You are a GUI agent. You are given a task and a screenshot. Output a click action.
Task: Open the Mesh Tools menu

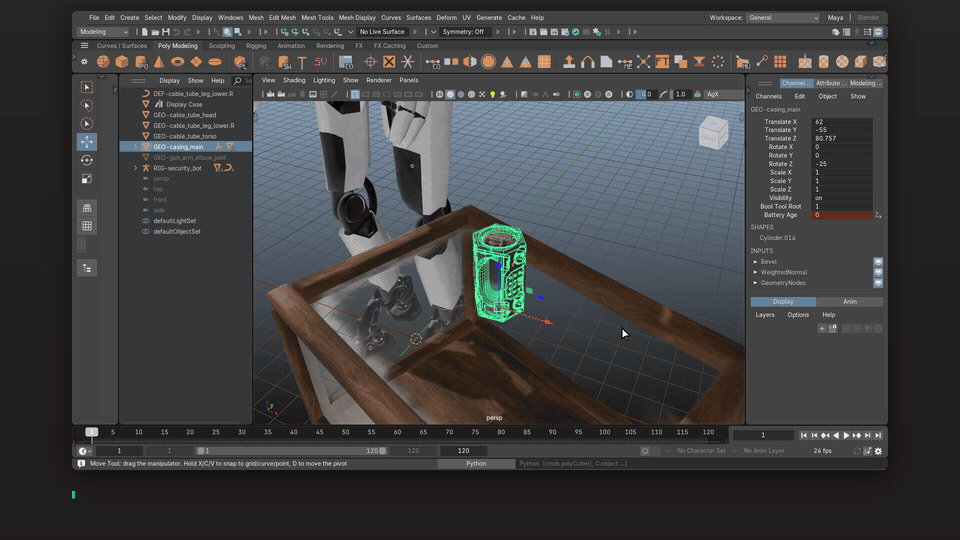(317, 18)
